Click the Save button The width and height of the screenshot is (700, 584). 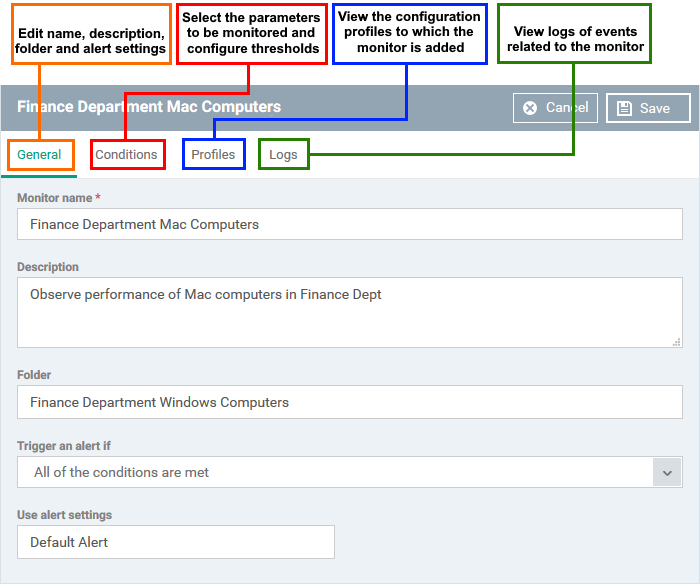pos(648,108)
